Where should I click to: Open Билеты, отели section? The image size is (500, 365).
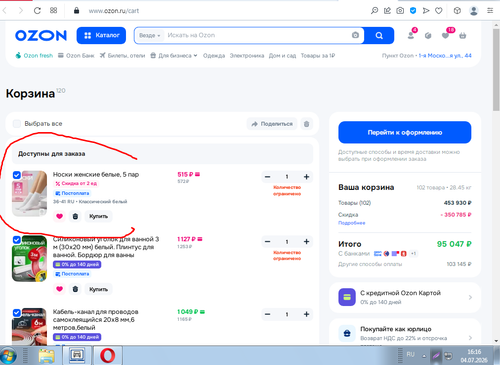[x=123, y=56]
